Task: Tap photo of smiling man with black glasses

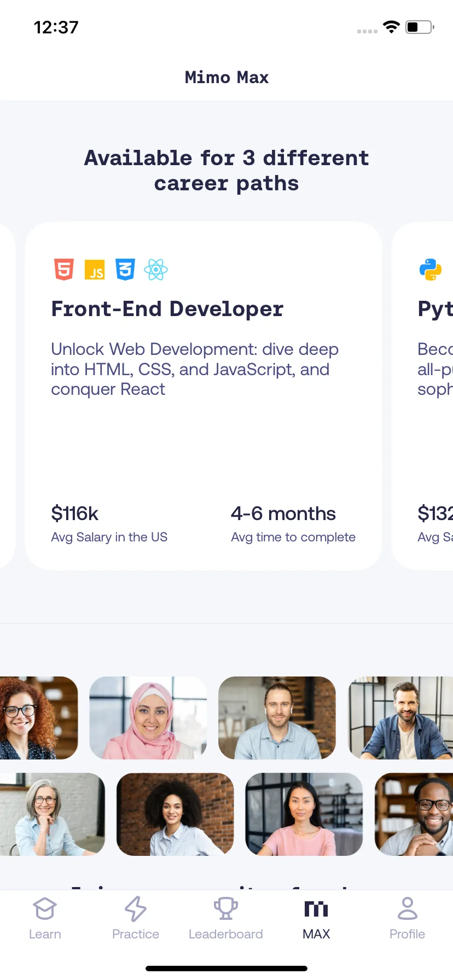Action: click(x=414, y=814)
